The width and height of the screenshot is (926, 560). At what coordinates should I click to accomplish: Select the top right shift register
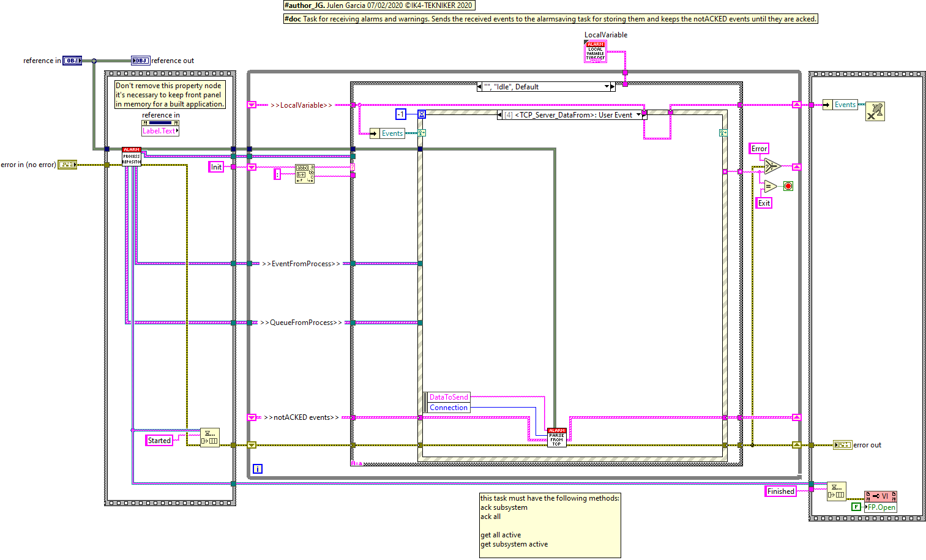coord(796,105)
